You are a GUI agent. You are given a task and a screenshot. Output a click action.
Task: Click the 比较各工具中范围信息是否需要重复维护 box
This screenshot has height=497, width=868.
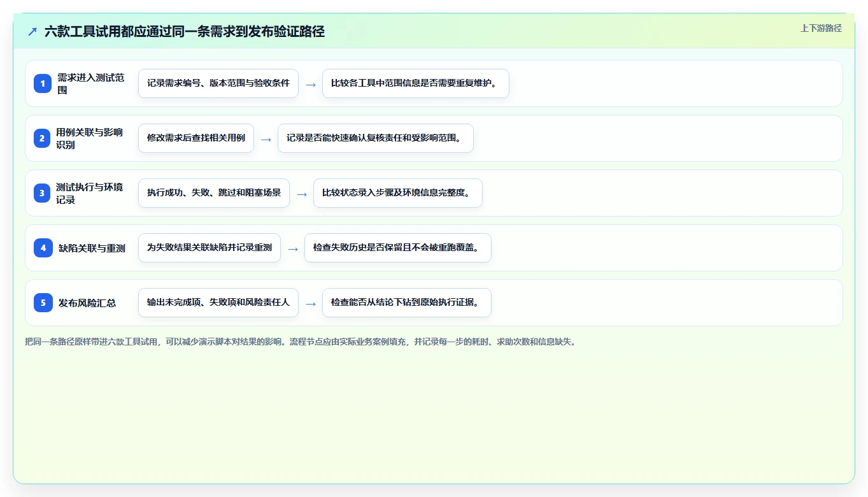click(416, 83)
